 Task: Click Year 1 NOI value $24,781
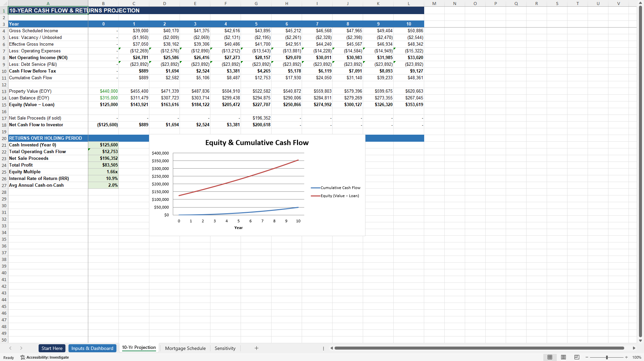134,57
